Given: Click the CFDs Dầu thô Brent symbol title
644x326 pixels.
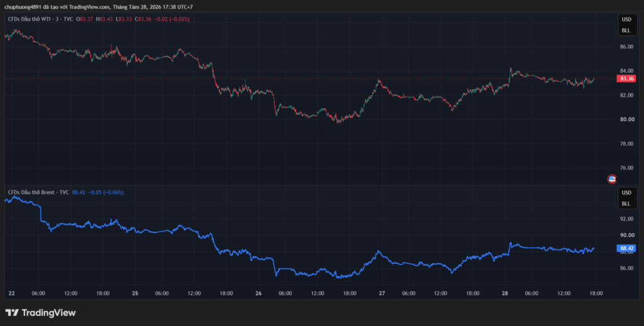Looking at the screenshot, I should point(38,192).
